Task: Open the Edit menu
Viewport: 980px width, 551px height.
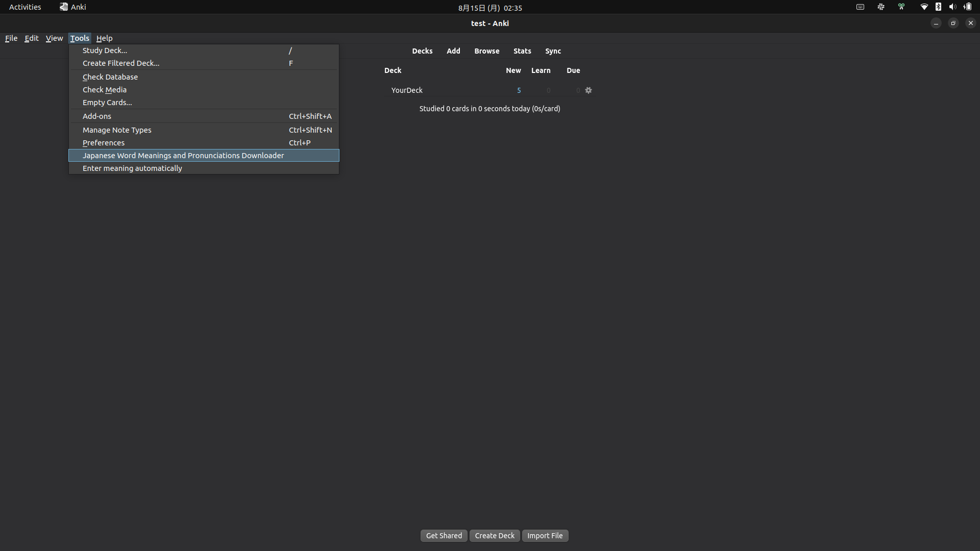Action: click(32, 38)
